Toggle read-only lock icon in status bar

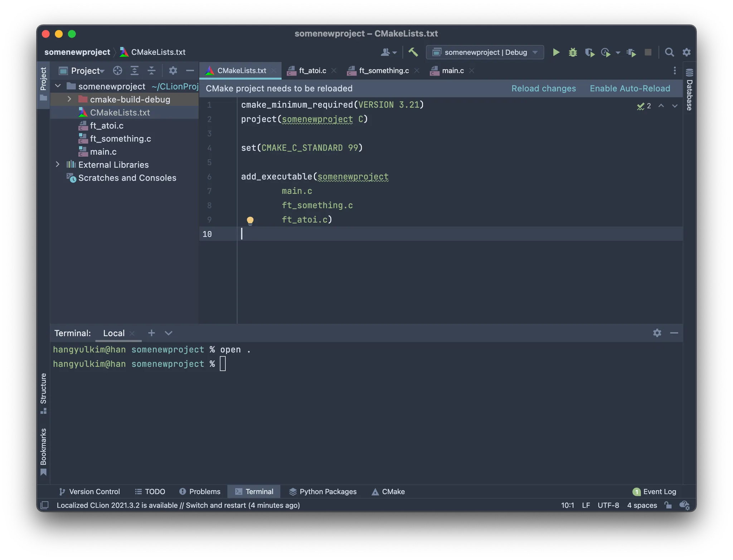point(668,505)
